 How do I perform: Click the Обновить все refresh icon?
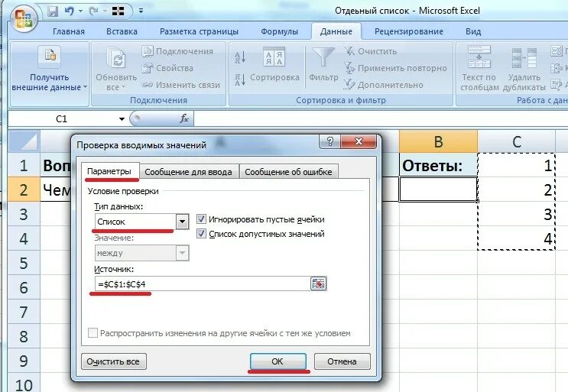[116, 58]
